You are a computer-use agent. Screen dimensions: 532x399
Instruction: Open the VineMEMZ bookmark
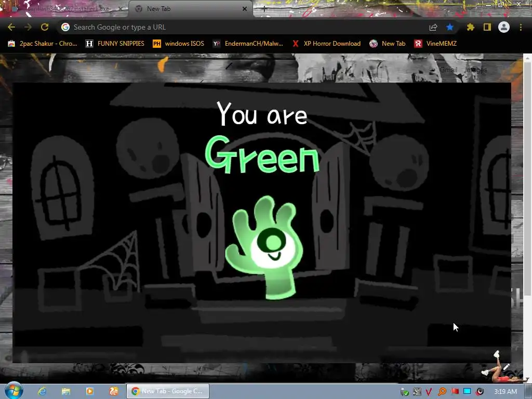(436, 44)
